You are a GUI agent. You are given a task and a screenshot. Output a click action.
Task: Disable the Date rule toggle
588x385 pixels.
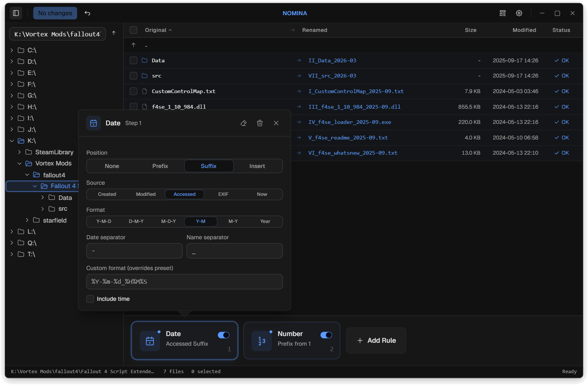click(224, 335)
